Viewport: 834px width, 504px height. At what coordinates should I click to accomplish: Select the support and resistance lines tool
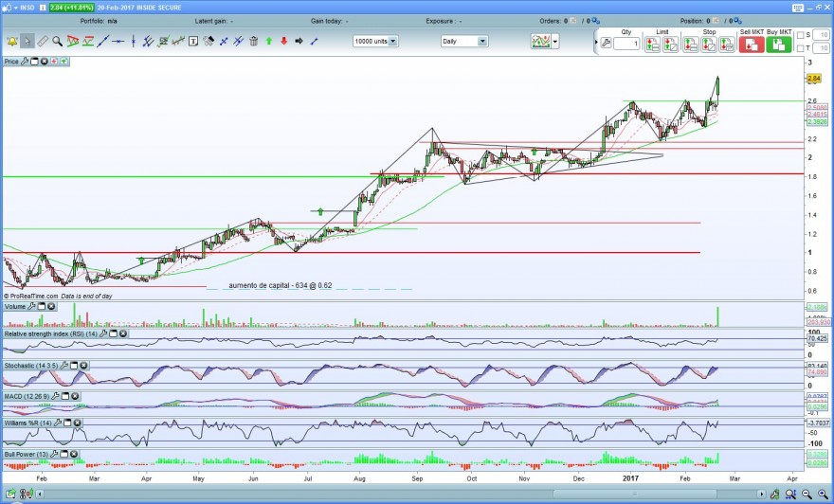(88, 41)
